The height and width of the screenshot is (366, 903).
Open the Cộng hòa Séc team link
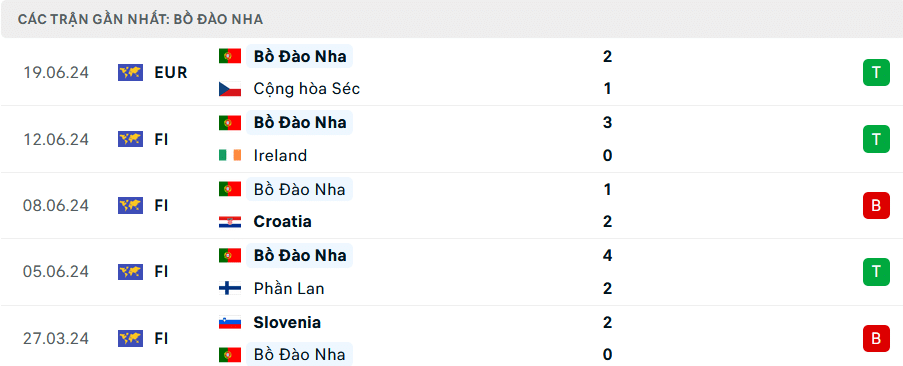(306, 89)
